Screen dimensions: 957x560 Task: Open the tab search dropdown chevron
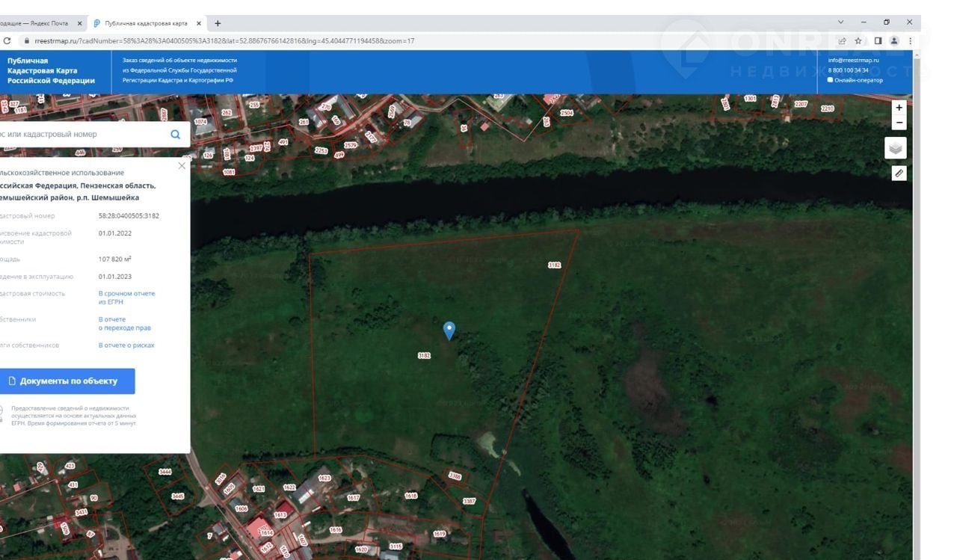[x=840, y=22]
